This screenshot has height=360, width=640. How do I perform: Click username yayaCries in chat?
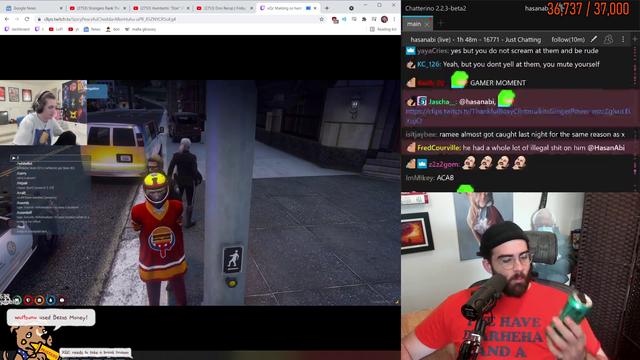click(432, 51)
